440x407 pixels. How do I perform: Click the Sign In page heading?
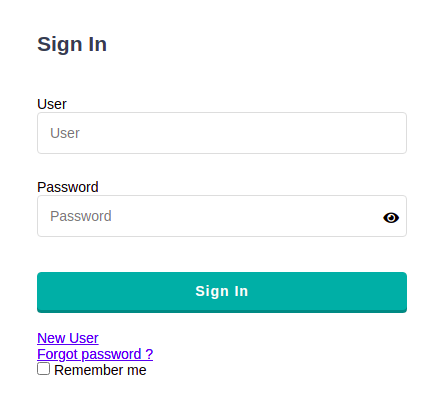click(x=72, y=44)
